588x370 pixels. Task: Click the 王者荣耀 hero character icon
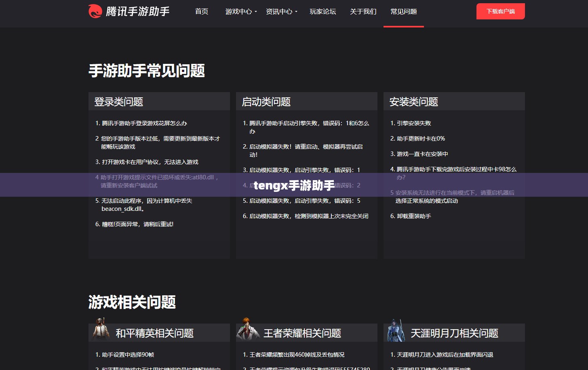tap(247, 329)
